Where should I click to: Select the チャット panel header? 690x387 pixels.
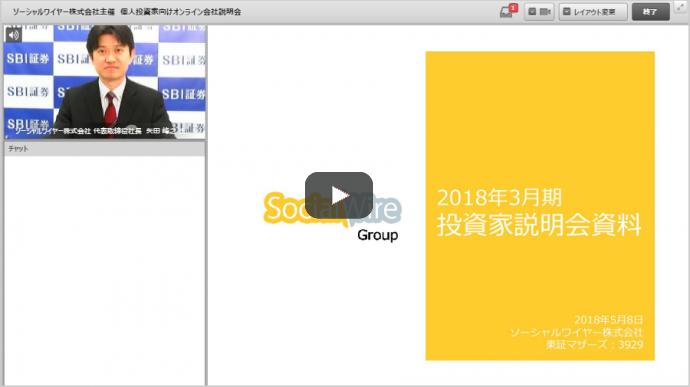pyautogui.click(x=105, y=149)
